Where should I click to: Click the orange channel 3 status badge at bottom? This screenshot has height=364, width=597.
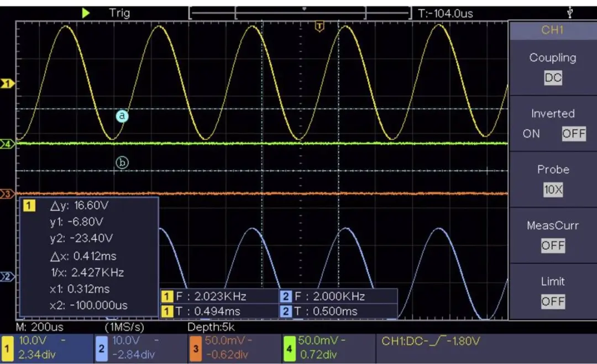click(x=195, y=349)
